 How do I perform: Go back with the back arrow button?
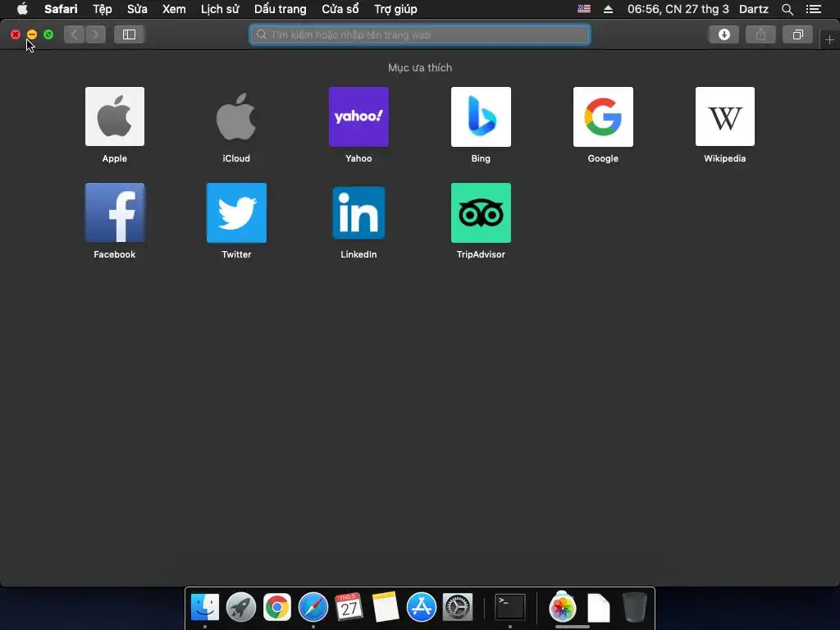(75, 34)
